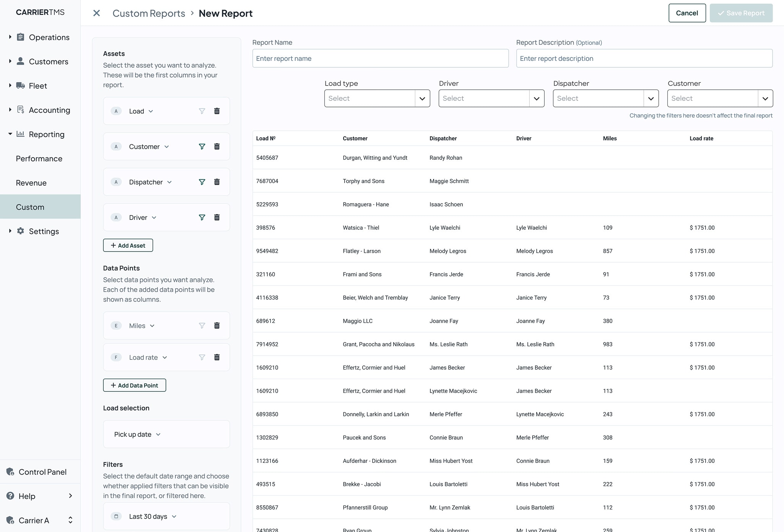
Task: Remove the Load rate data point
Action: [217, 357]
